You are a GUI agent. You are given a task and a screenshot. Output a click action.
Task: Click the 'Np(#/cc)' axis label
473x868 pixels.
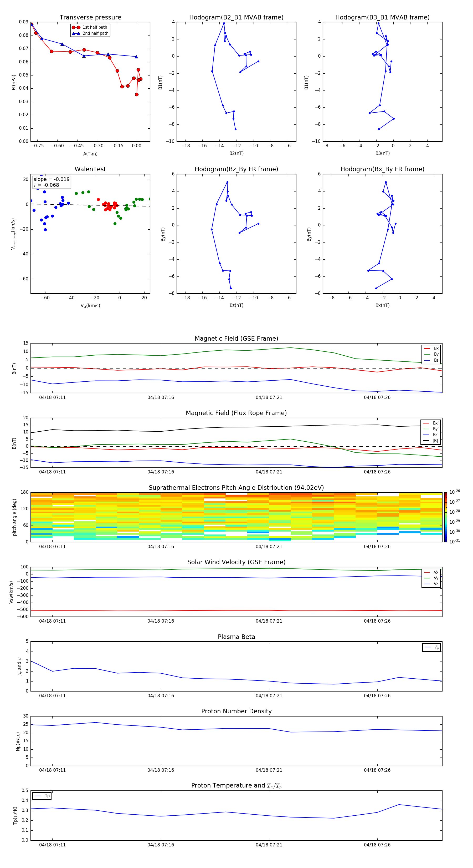pyautogui.click(x=18, y=741)
